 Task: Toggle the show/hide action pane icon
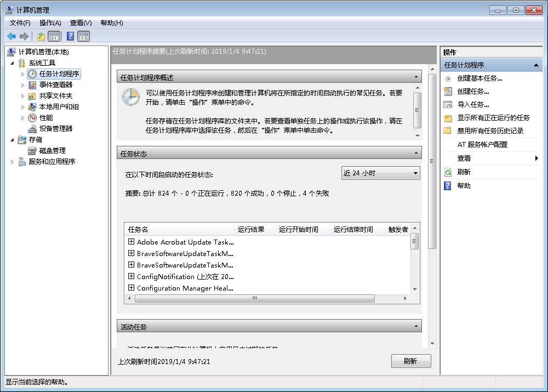[x=84, y=36]
